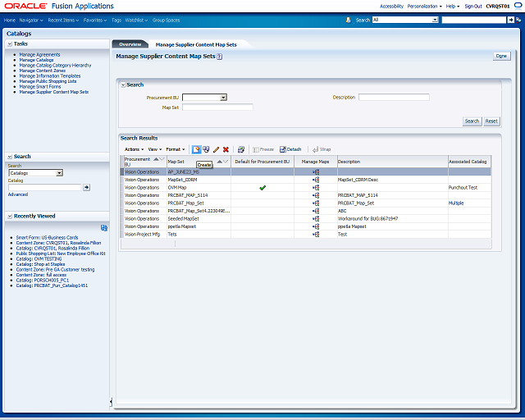Click the Detach table toolbar button
Viewport: 525px width, 420px height.
click(x=290, y=149)
